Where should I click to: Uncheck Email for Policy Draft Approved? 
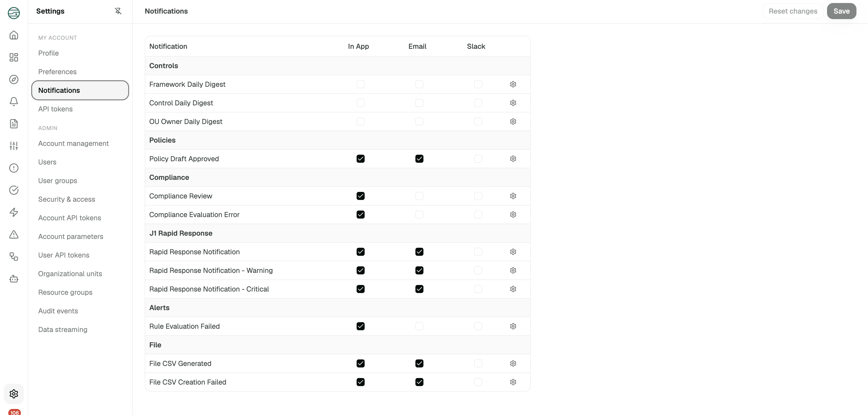[419, 159]
